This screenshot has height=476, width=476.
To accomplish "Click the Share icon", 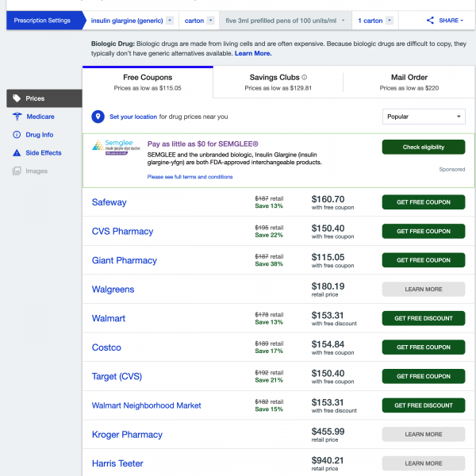I will pos(430,20).
